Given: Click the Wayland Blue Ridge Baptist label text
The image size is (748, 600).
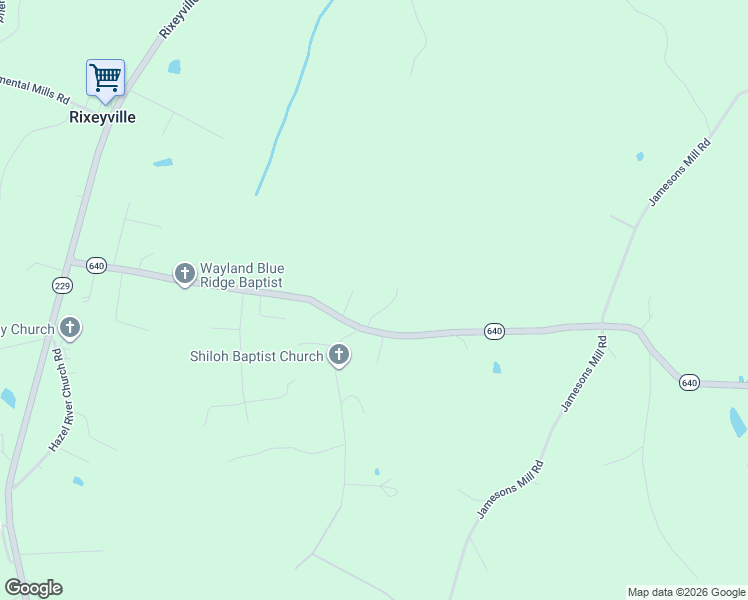Looking at the screenshot, I should click(242, 275).
